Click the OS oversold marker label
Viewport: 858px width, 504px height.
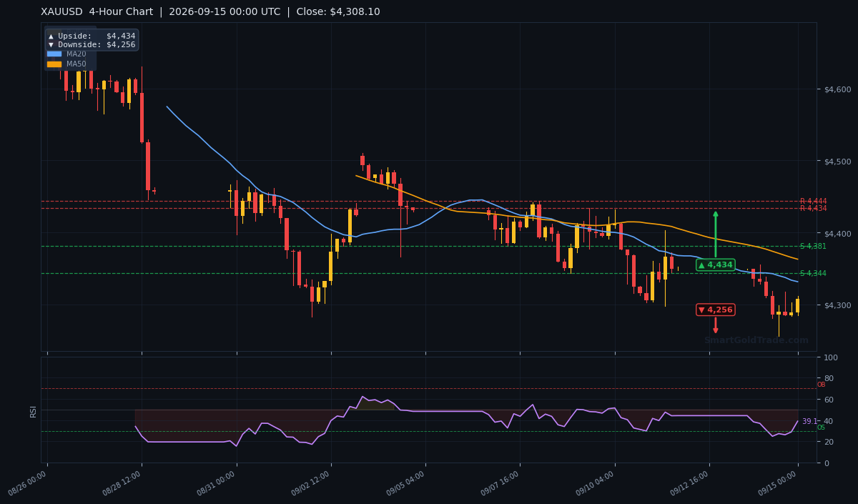[821, 428]
